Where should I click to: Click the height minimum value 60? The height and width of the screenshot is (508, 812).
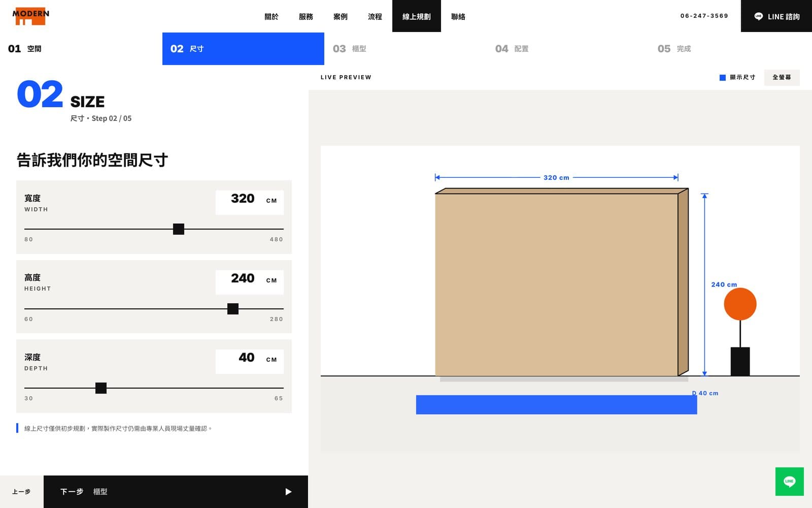coord(29,319)
